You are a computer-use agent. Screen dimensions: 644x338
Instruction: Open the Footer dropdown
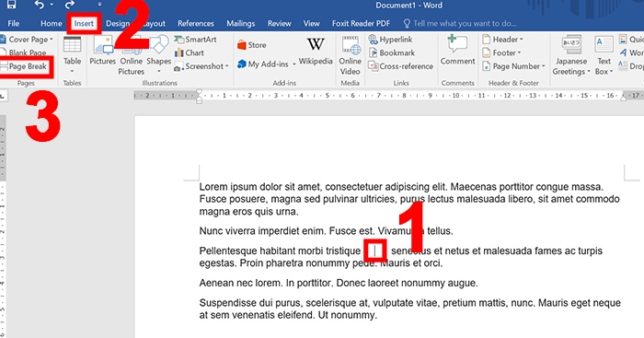pos(501,52)
